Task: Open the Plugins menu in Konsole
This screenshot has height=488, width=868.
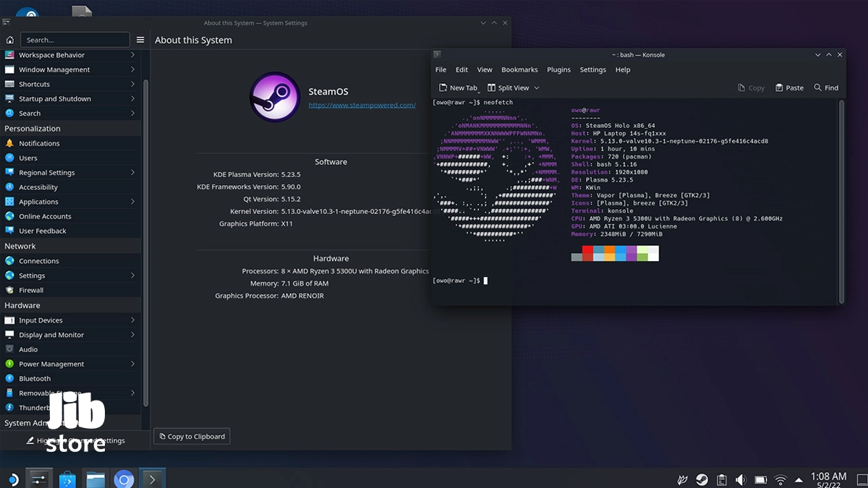Action: click(x=558, y=69)
